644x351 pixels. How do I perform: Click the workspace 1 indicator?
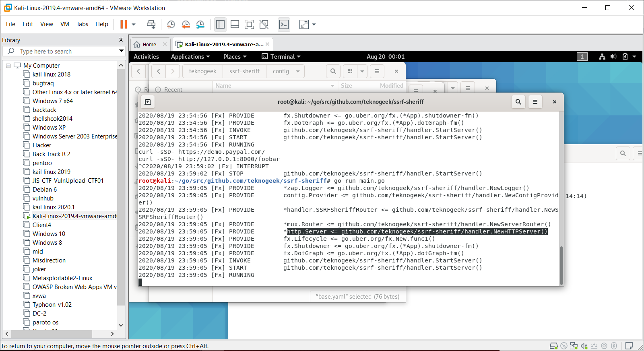pyautogui.click(x=582, y=57)
